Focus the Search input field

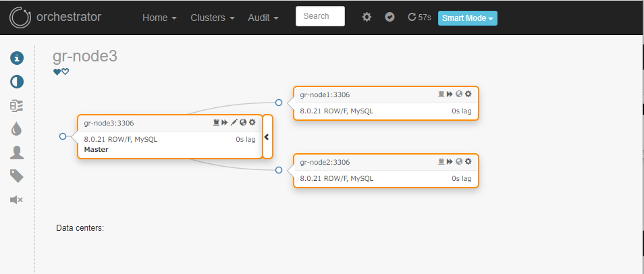pyautogui.click(x=321, y=16)
